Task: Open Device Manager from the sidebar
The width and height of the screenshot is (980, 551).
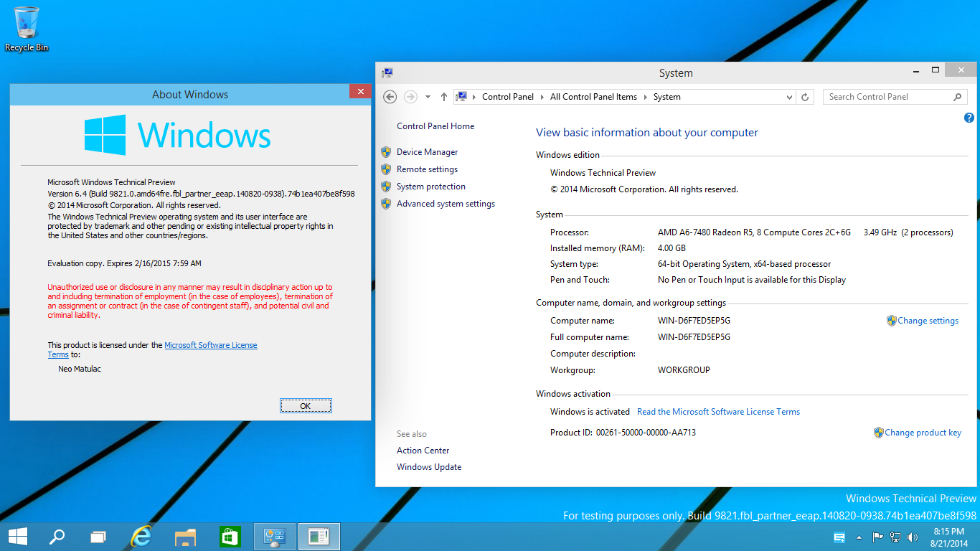Action: click(x=428, y=152)
